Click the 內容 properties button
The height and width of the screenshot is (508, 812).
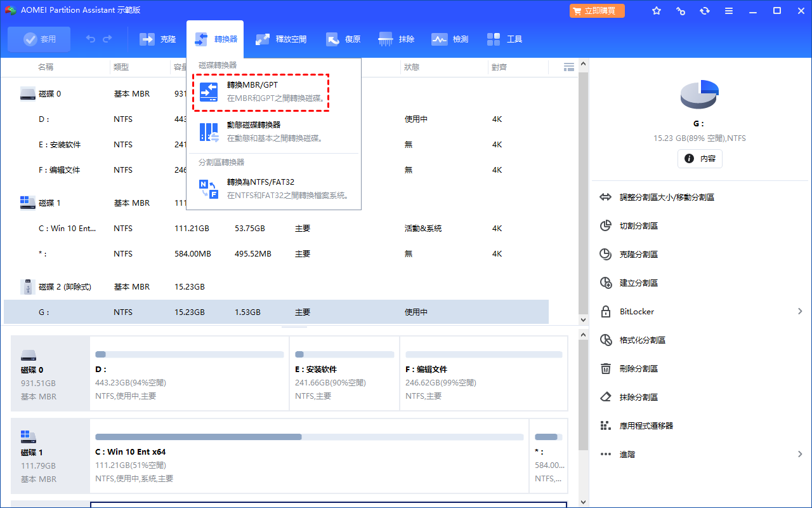pos(700,159)
